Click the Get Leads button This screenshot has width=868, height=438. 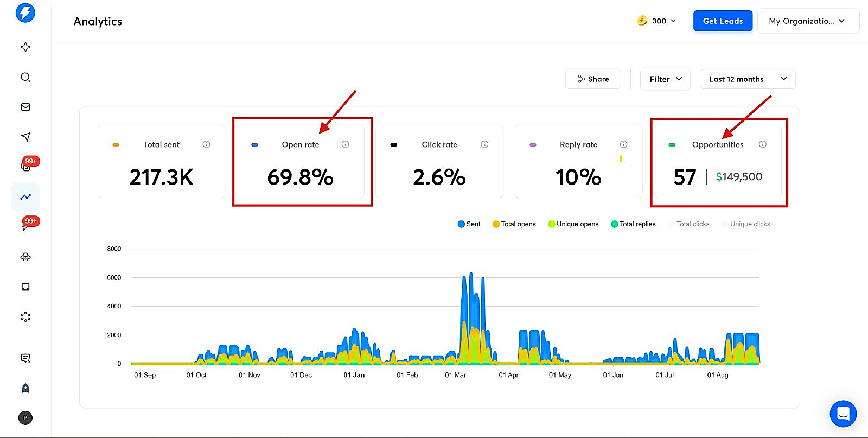tap(723, 21)
